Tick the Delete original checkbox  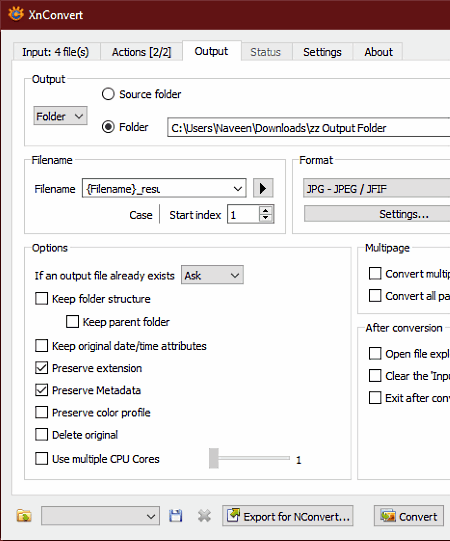pyautogui.click(x=41, y=435)
